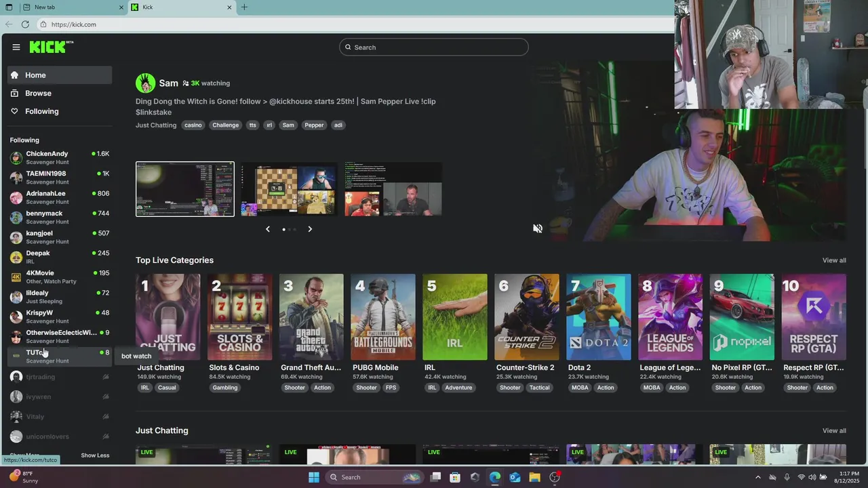Select the casino tag

point(193,125)
